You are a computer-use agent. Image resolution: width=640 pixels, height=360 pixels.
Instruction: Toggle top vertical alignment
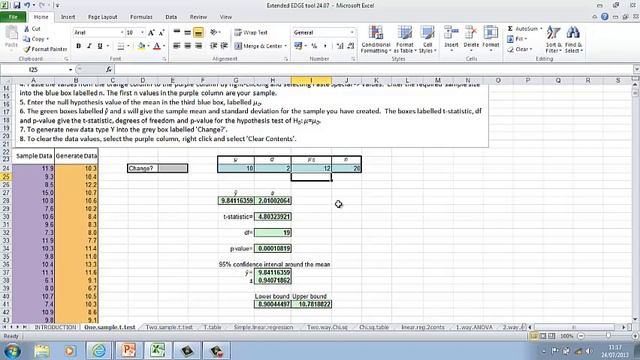coord(177,32)
